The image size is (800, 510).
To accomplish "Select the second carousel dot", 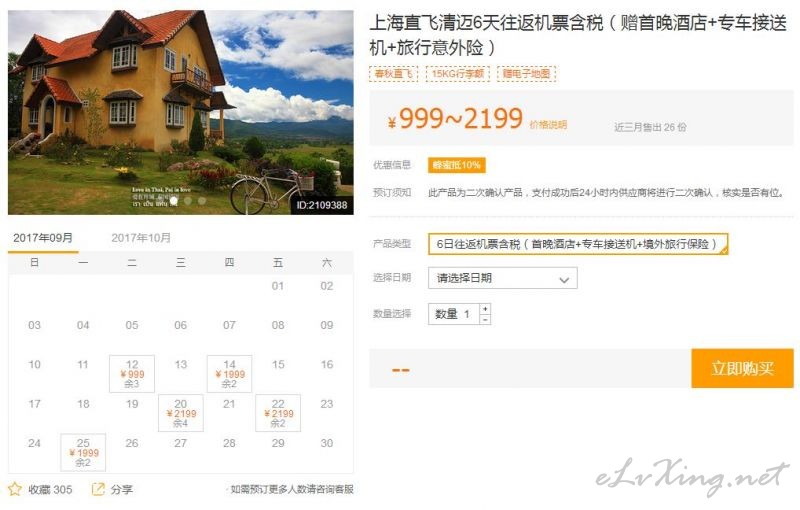I will click(188, 201).
